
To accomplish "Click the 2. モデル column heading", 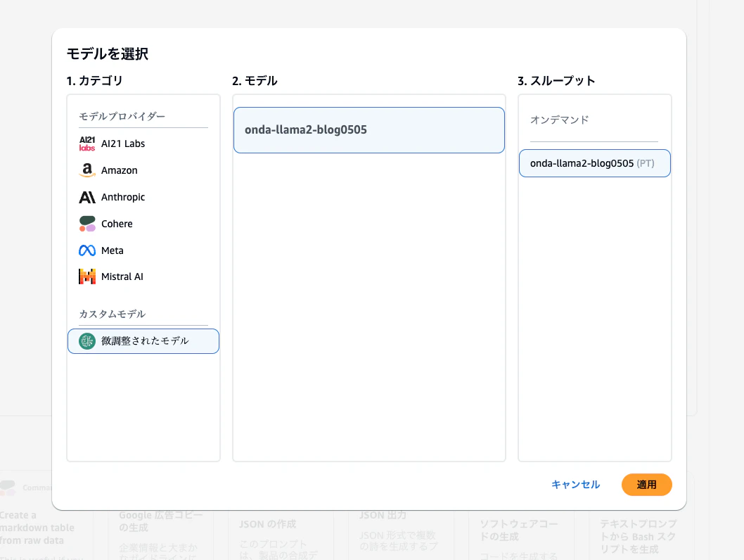I will (x=255, y=81).
